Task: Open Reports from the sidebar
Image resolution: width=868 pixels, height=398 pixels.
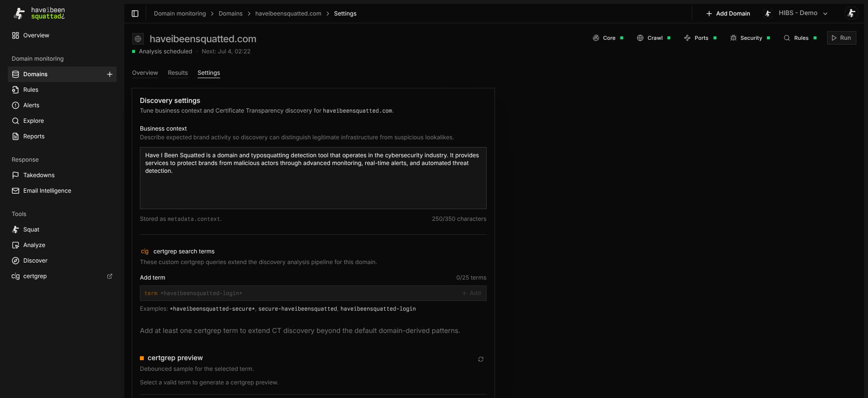Action: [62, 136]
